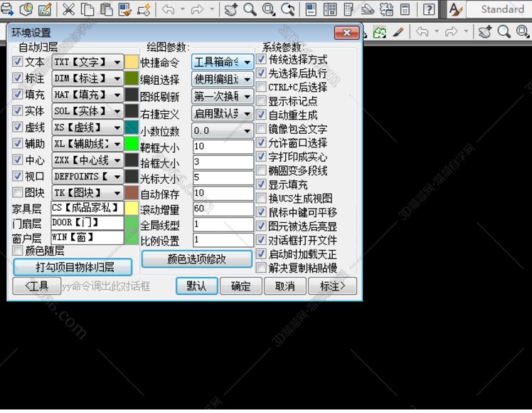532x413 pixels.
Task: Click the Match Properties brush icon
Action: click(125, 9)
